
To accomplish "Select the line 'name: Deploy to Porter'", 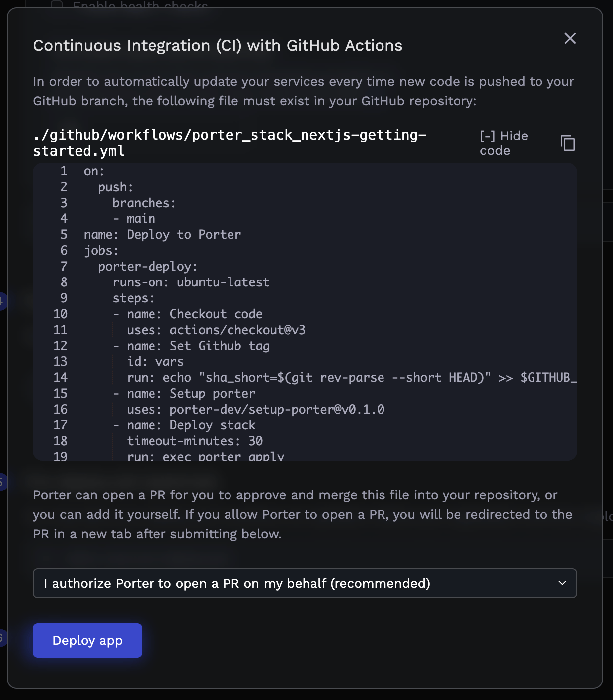I will [162, 234].
